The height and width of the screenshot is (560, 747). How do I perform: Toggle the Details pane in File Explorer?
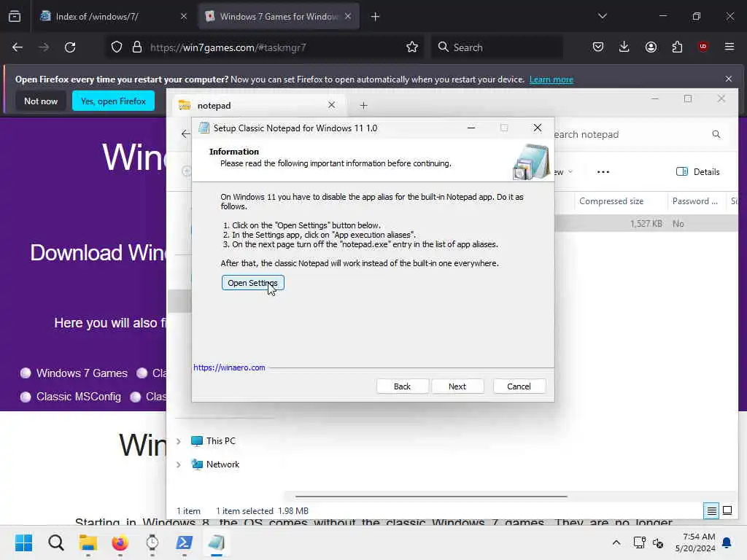pyautogui.click(x=698, y=172)
